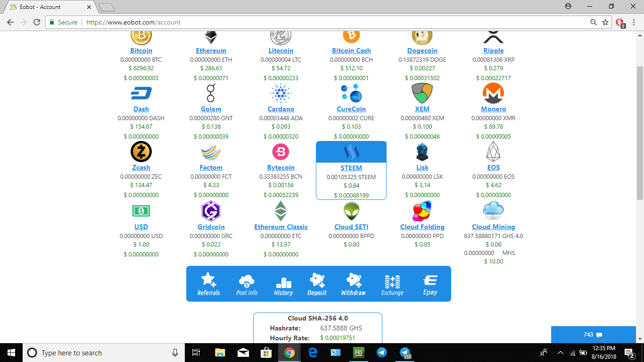Viewport: 644px width, 362px height.
Task: Click the Ethereum Classic link
Action: 281,227
